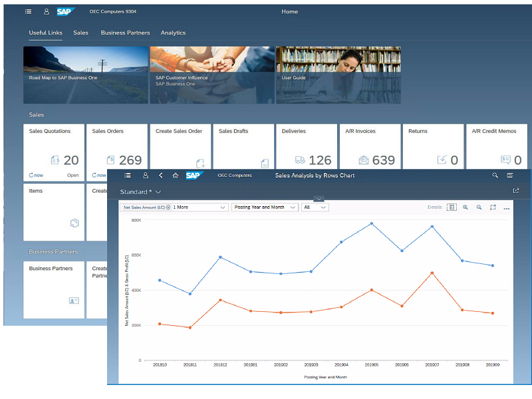Switch to the Sales tab
532x399 pixels.
[x=80, y=33]
